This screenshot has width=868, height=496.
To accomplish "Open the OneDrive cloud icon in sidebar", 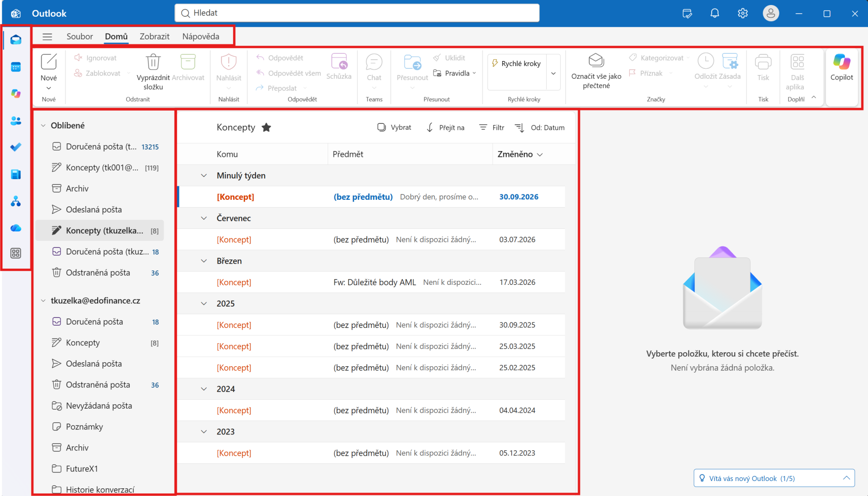I will [16, 228].
